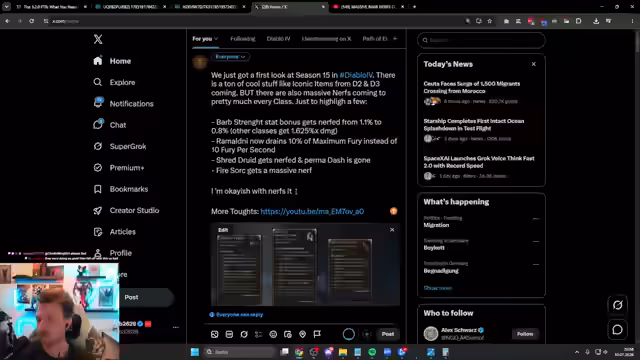Screen dimensions: 640x360
Task: Open File Explorer from the taskbar
Action: (343, 352)
